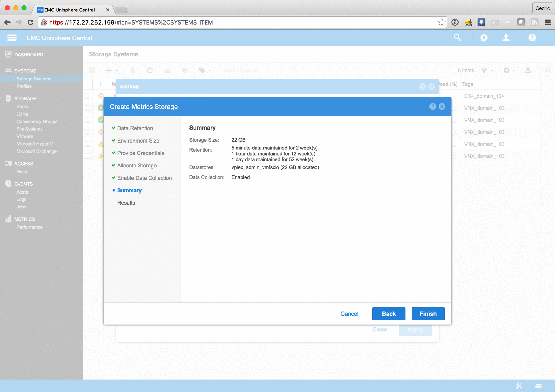Screen dimensions: 555x392
Task: Click the user profile icon in the header
Action: click(x=506, y=38)
